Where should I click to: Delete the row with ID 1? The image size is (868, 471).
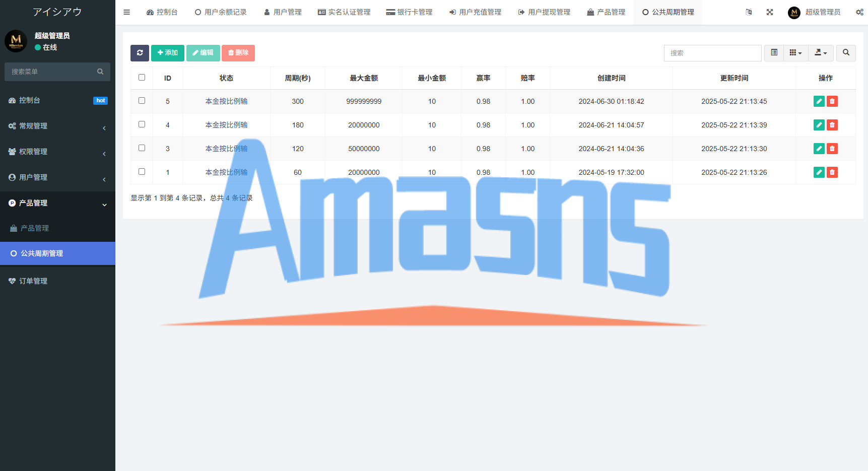coord(832,172)
